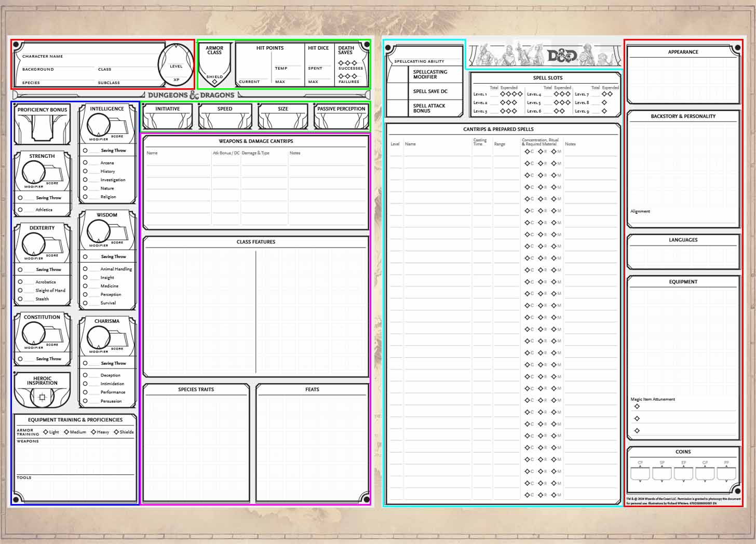The height and width of the screenshot is (544, 756).
Task: Mark Nature skill proficiency circle
Action: (x=85, y=188)
